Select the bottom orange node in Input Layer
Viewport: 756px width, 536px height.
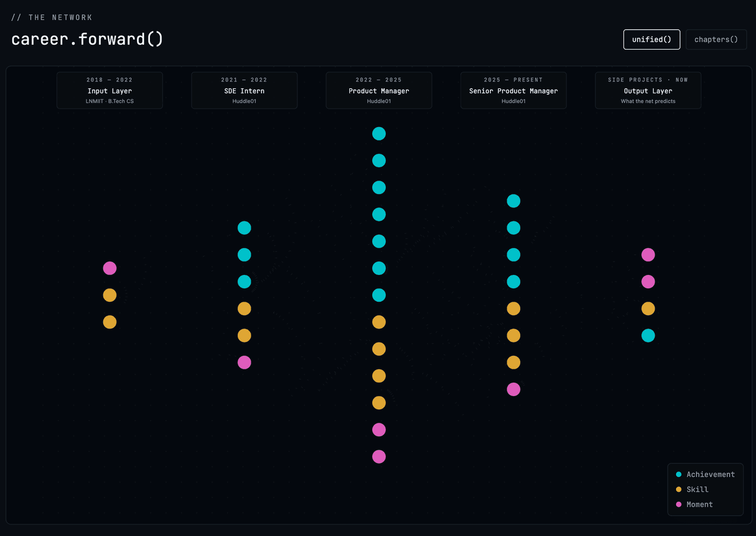click(110, 322)
